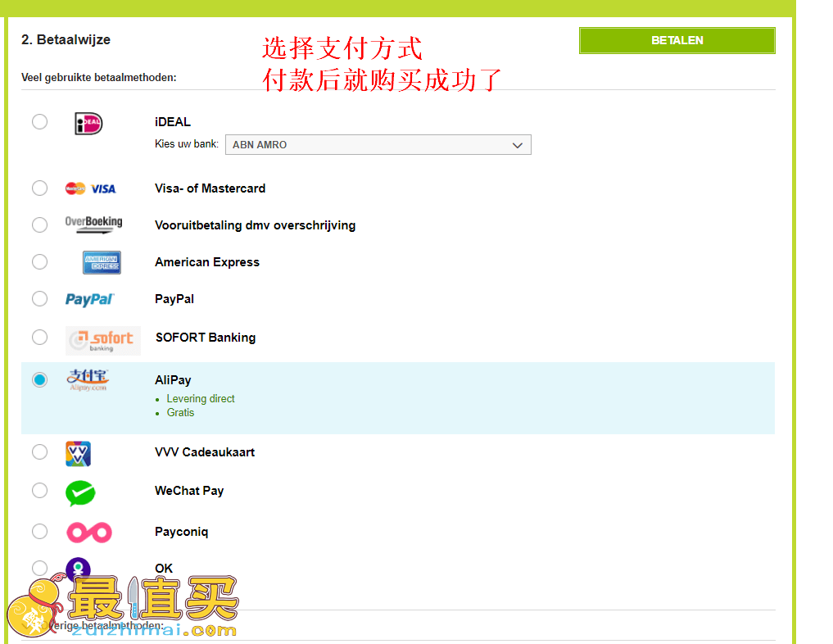Select the iDEAL radio button

click(39, 122)
